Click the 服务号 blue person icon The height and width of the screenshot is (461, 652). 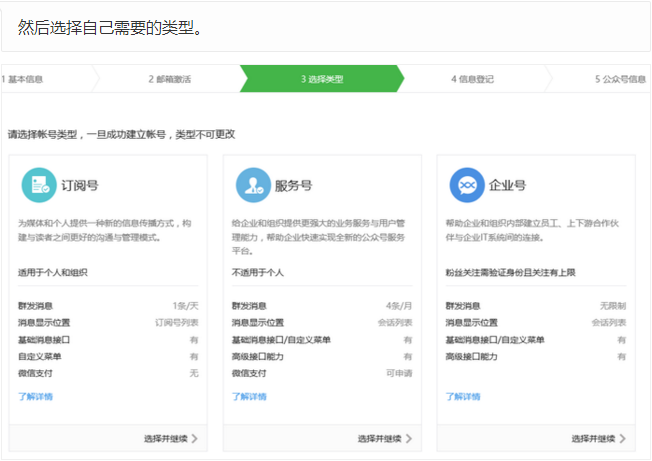(253, 185)
